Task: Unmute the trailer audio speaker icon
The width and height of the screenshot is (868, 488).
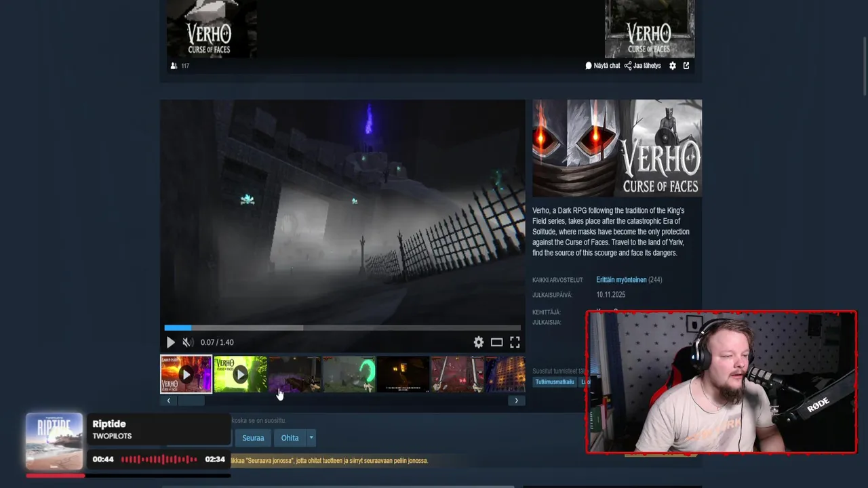Action: [188, 342]
